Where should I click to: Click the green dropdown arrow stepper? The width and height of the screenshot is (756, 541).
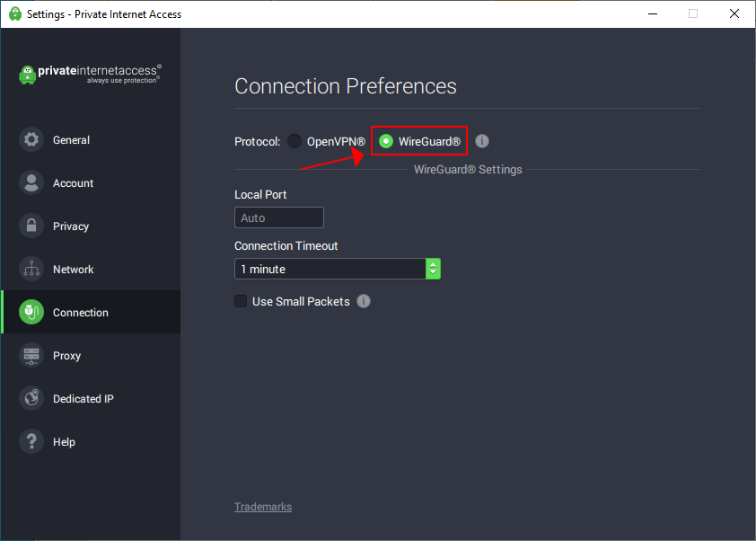pyautogui.click(x=433, y=269)
